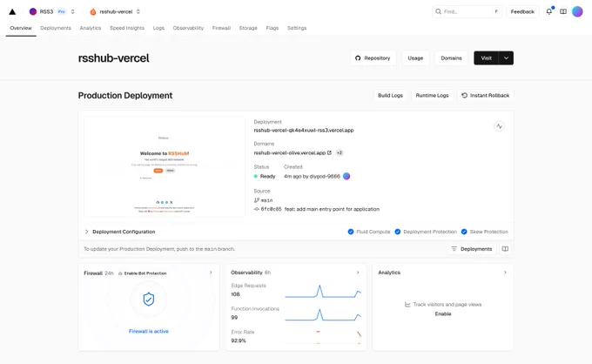
Task: Open the docs book icon beside Deployments
Action: 505,249
